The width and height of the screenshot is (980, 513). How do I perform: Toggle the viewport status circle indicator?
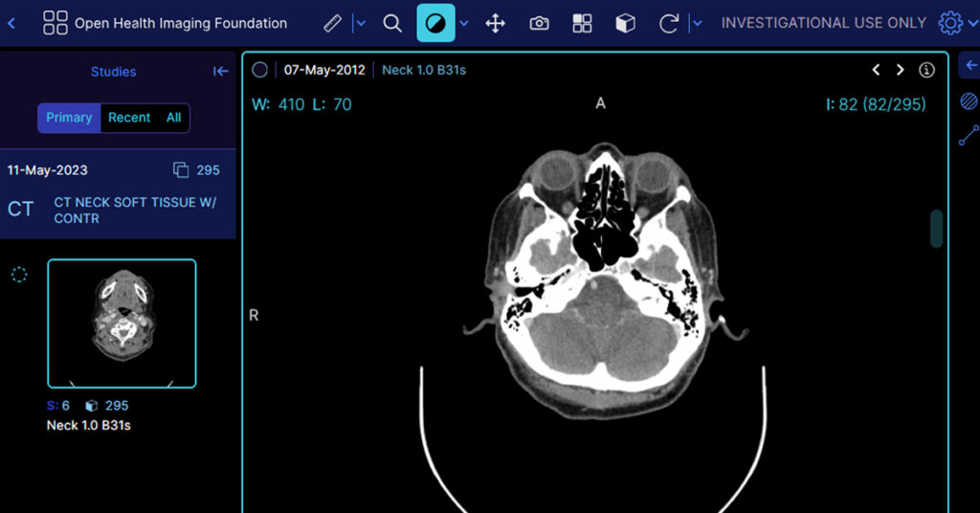pos(259,70)
